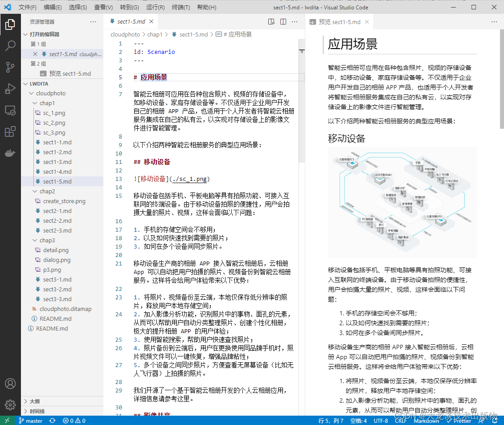Open more actions of the sect1-5.md editor
This screenshot has height=425, width=504.
(x=295, y=21)
